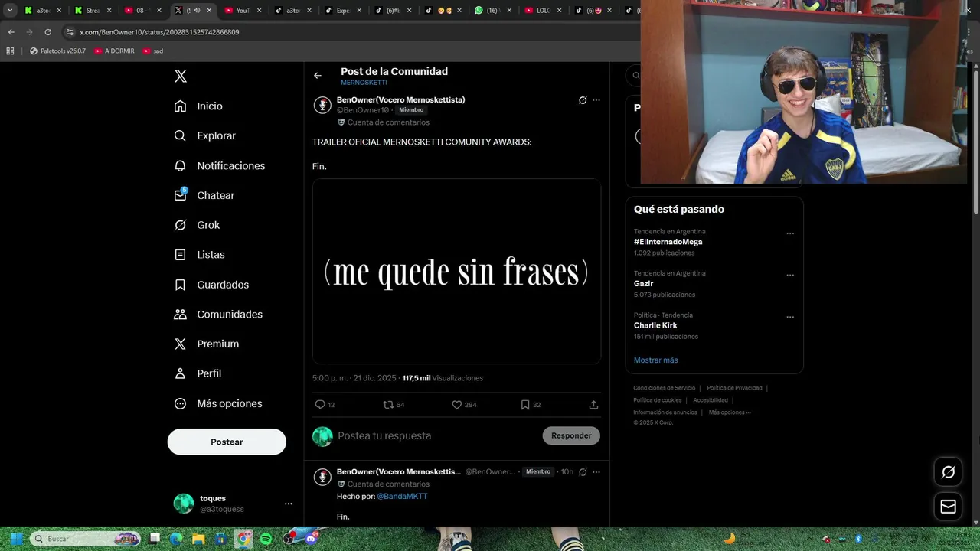This screenshot has height=551, width=980.
Task: Click the BenOwner avatar on the main post
Action: [x=322, y=105]
